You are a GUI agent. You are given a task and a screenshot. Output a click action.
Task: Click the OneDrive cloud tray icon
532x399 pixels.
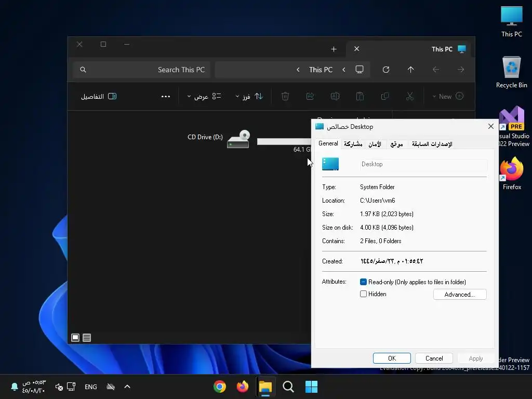pos(111,387)
